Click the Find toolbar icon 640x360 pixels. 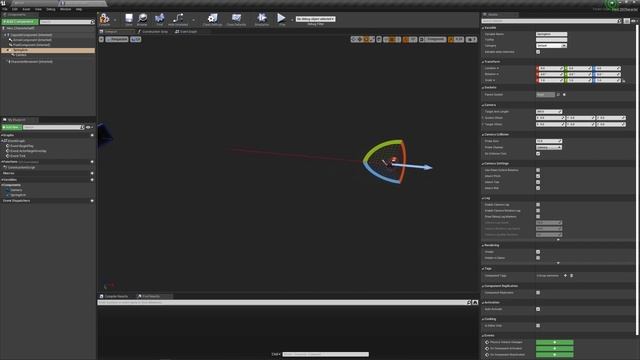click(x=160, y=18)
